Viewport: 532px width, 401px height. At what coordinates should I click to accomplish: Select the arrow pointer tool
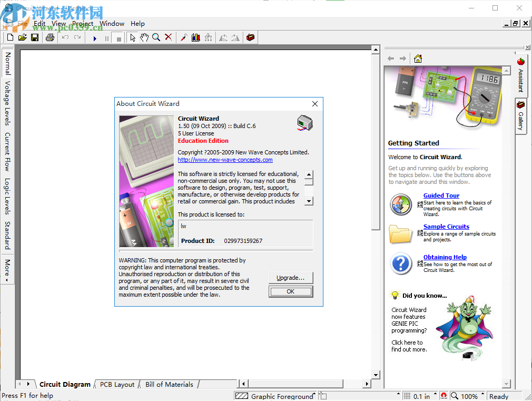(133, 38)
